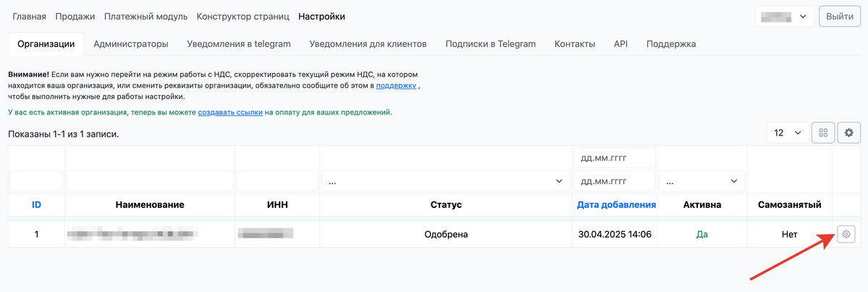The height and width of the screenshot is (292, 868).
Task: Go to the Поддержка tab
Action: pos(671,43)
